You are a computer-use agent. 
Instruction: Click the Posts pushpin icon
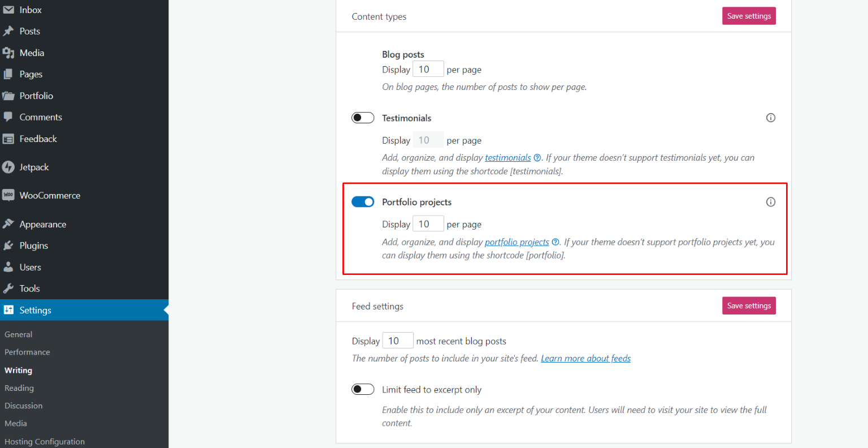coord(8,31)
